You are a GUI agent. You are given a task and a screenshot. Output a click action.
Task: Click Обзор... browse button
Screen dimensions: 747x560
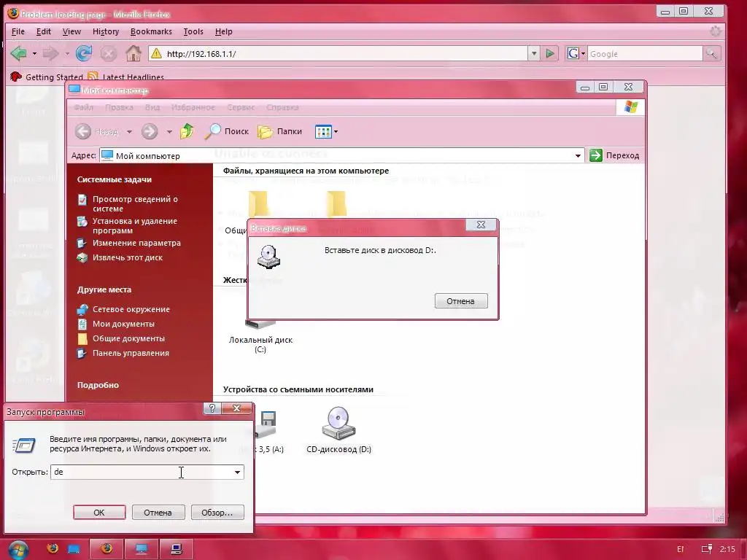[x=217, y=513]
